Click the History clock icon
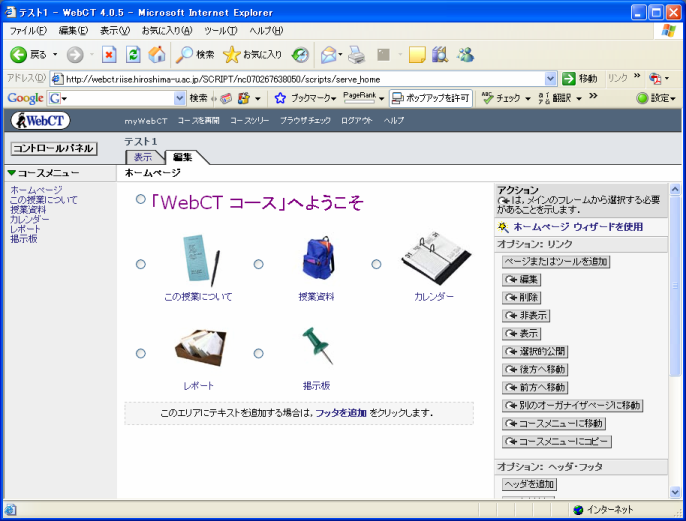The width and height of the screenshot is (686, 521). pos(300,55)
